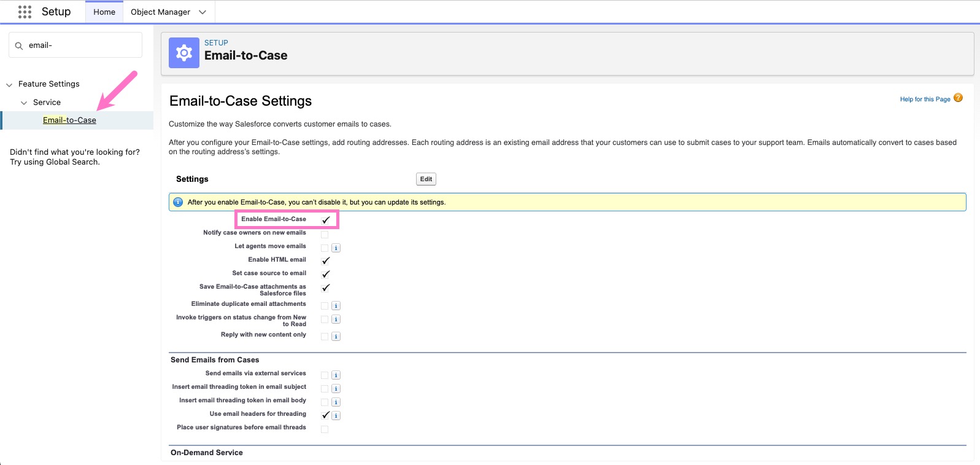
Task: Click info icon for Send emails via external services
Action: [336, 375]
